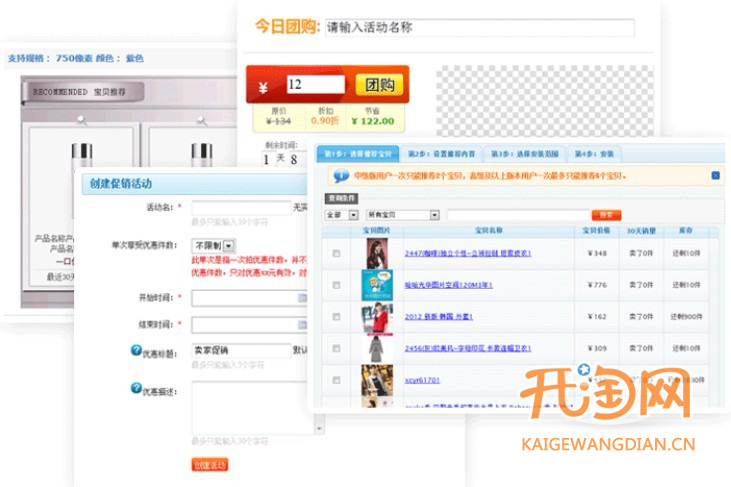
Task: Click the ¥309 price cell
Action: [597, 348]
